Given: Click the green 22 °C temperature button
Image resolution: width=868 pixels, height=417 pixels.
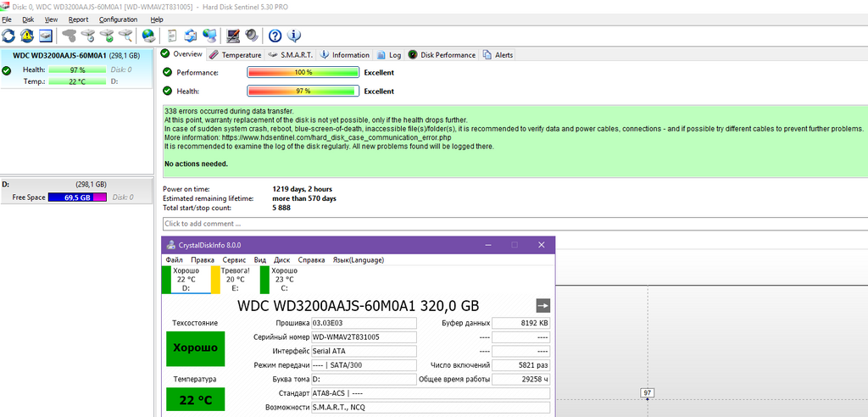Looking at the screenshot, I should (x=196, y=399).
